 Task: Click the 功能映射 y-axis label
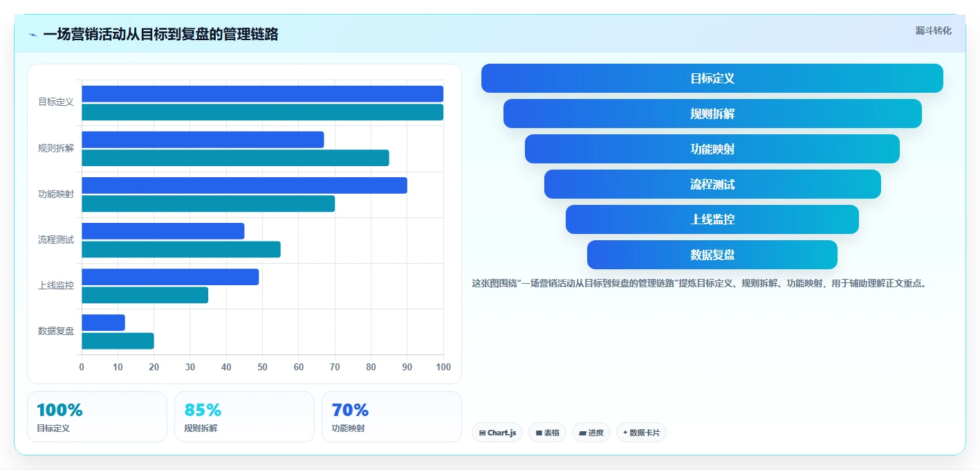click(56, 194)
